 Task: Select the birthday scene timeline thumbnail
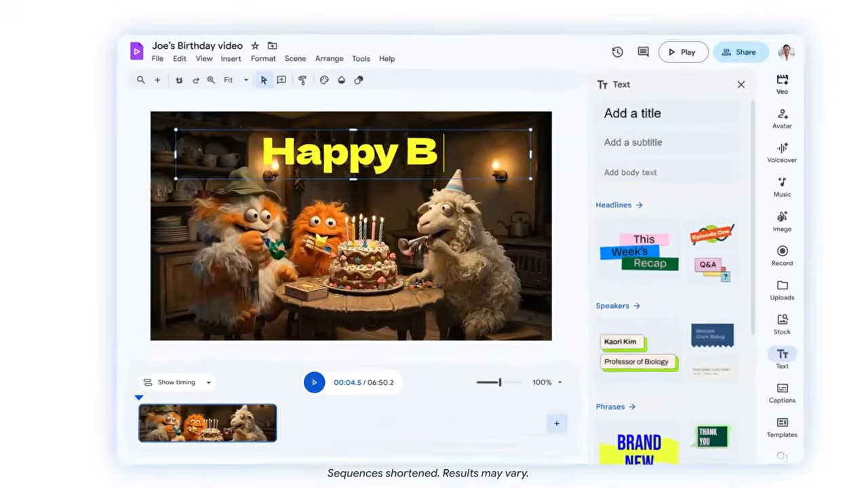point(208,423)
